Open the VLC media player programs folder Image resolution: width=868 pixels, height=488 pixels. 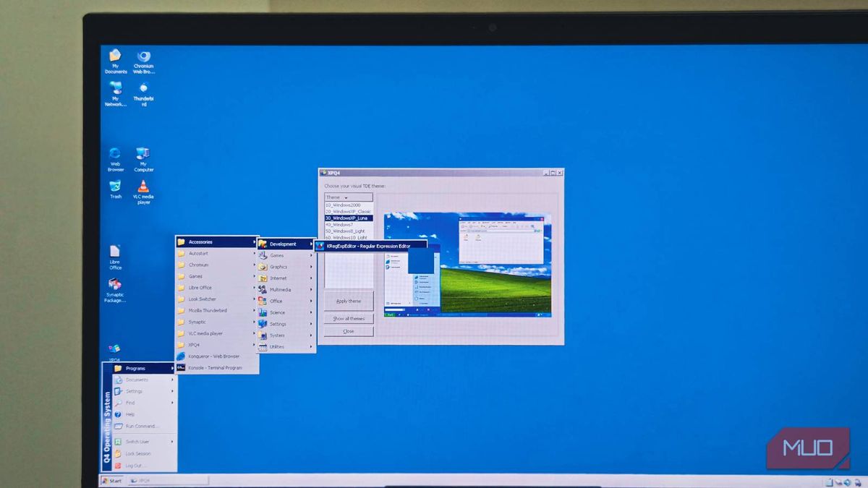(217, 333)
